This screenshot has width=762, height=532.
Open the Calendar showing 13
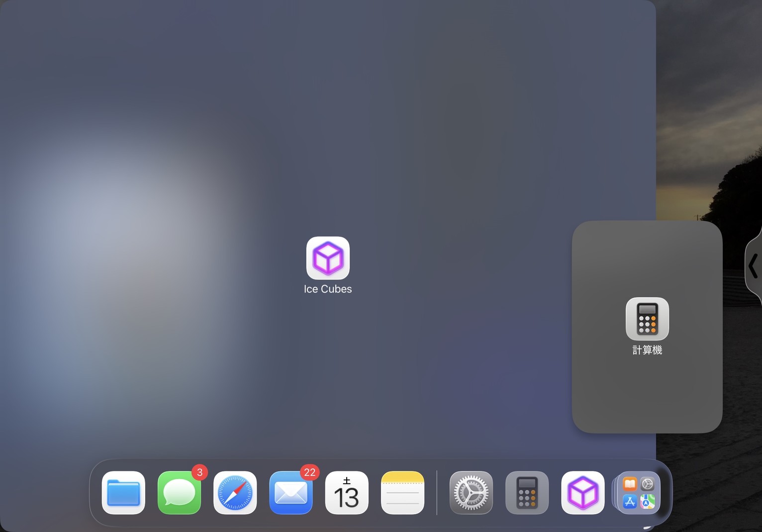tap(347, 493)
